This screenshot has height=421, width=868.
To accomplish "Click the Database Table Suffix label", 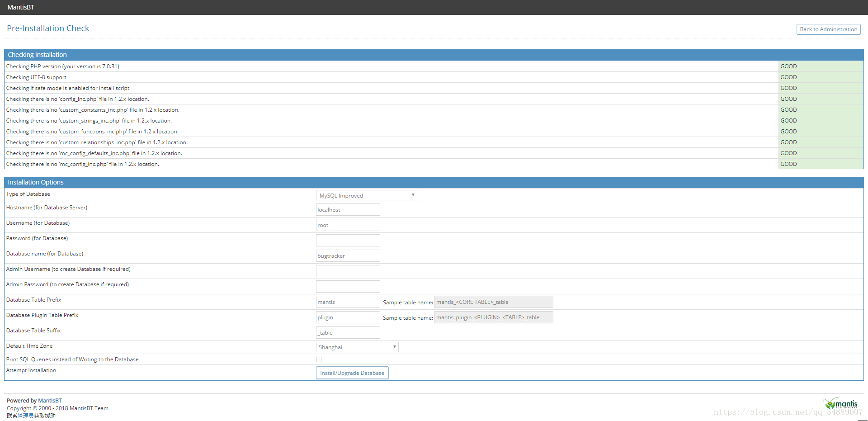I will point(33,331).
